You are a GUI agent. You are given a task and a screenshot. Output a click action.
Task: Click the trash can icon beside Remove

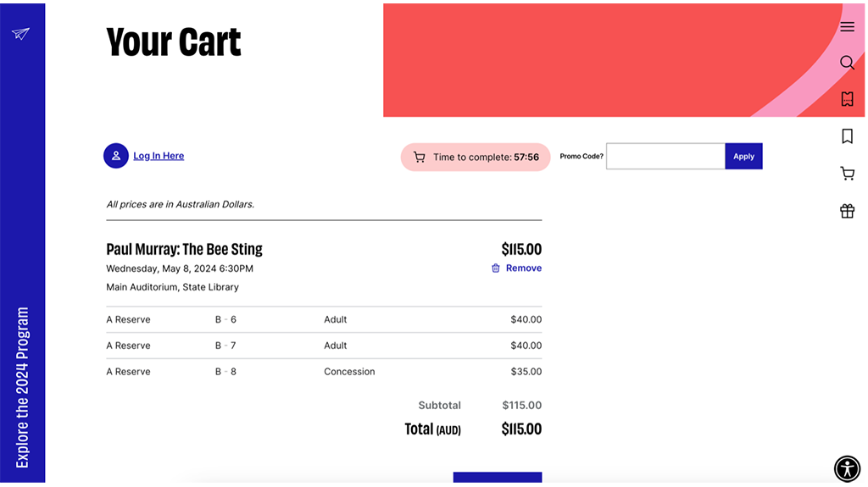pos(496,268)
